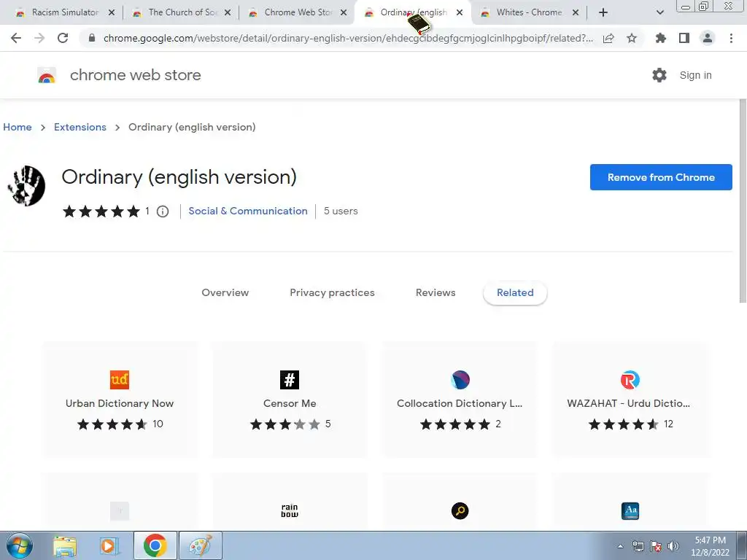Open the Windows Start button
The width and height of the screenshot is (747, 560).
click(x=20, y=545)
